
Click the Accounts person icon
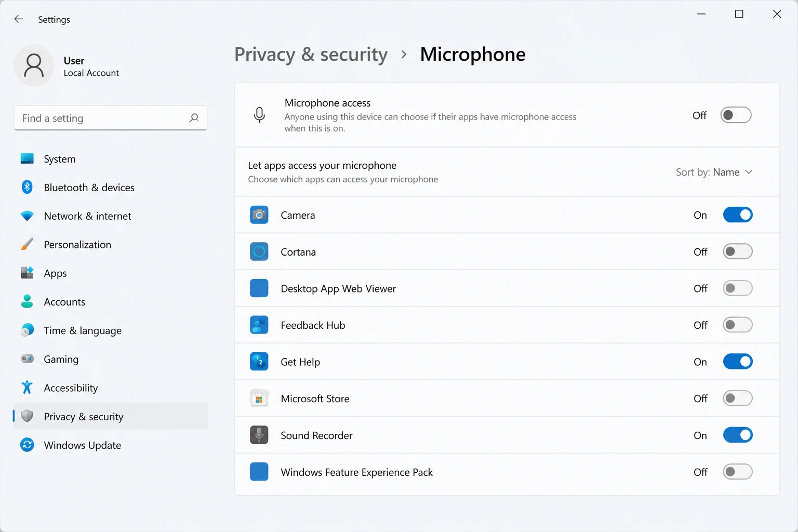pyautogui.click(x=27, y=301)
